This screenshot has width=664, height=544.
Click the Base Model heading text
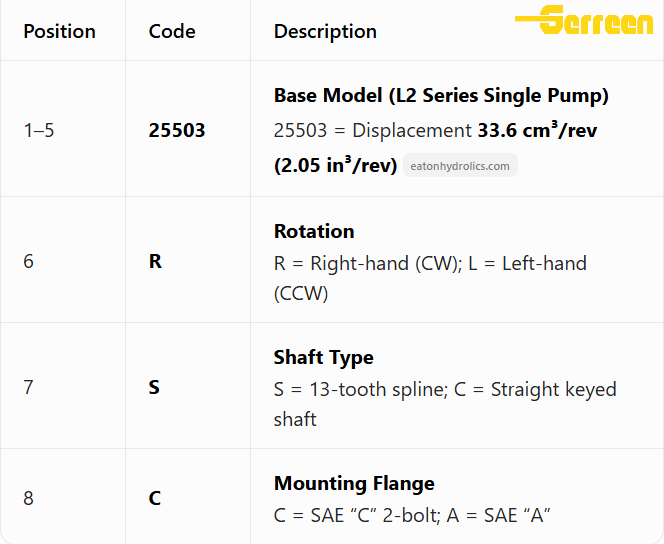point(441,95)
